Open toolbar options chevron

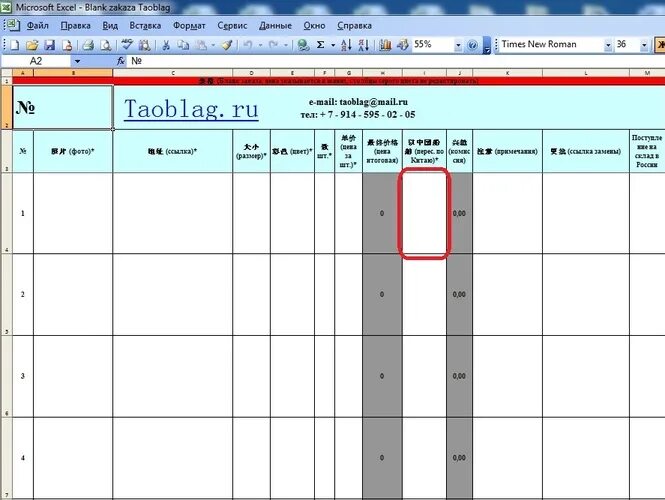(487, 46)
